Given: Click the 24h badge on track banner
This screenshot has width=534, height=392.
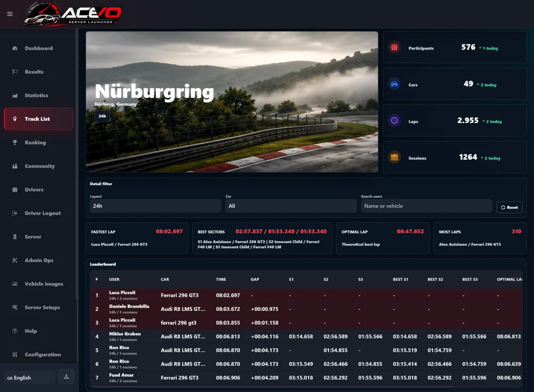Looking at the screenshot, I should coord(102,116).
